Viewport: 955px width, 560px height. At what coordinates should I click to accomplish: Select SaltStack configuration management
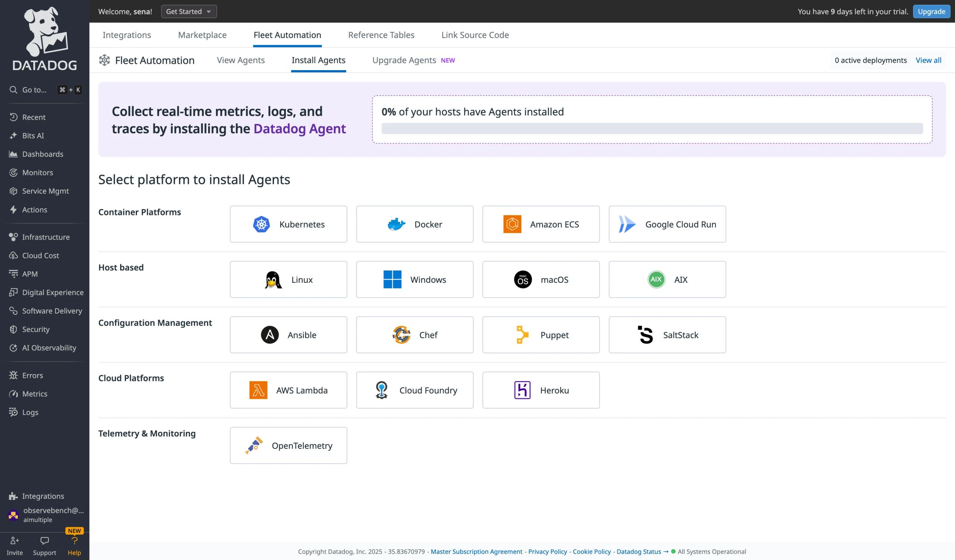[667, 335]
